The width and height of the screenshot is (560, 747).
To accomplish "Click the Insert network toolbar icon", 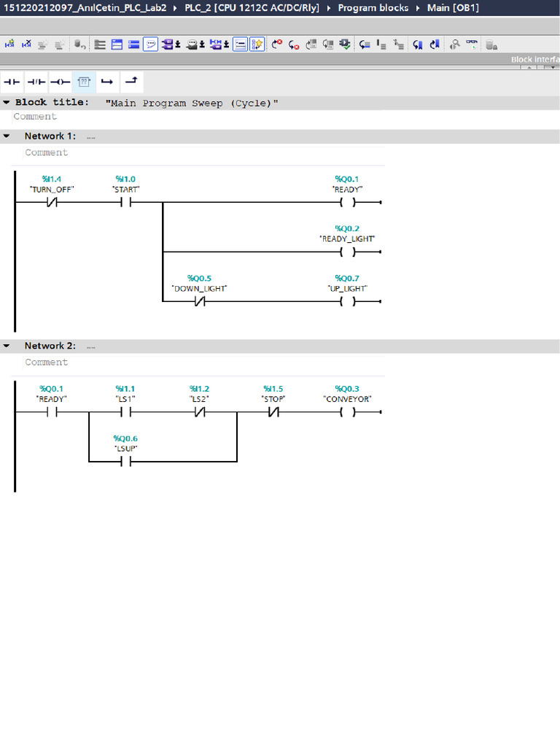I will tap(9, 44).
